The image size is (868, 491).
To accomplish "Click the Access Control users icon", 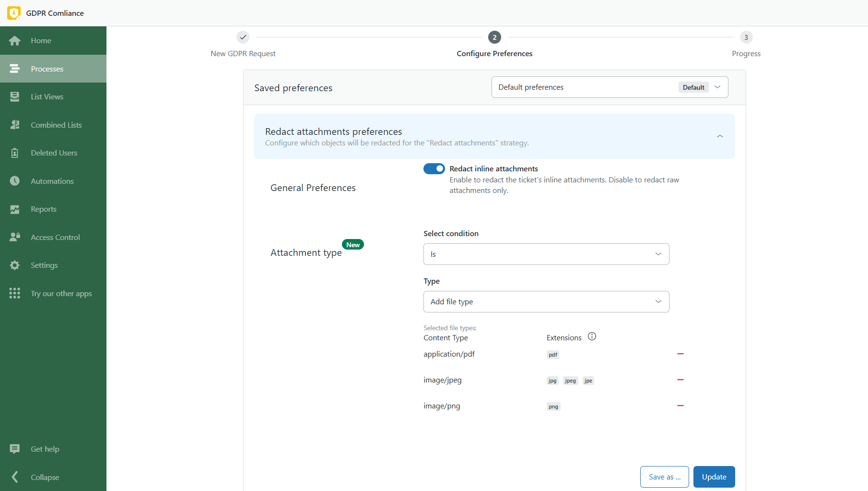I will coord(15,237).
